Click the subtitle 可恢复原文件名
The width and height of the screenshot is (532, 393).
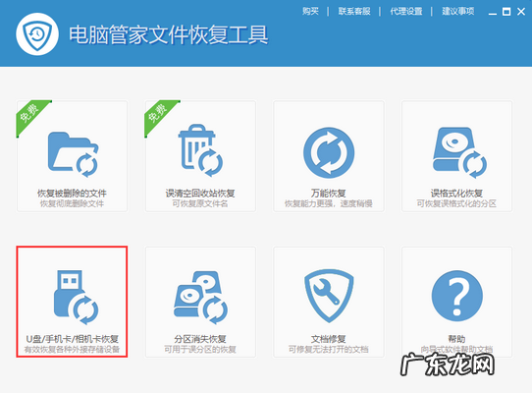(x=200, y=203)
